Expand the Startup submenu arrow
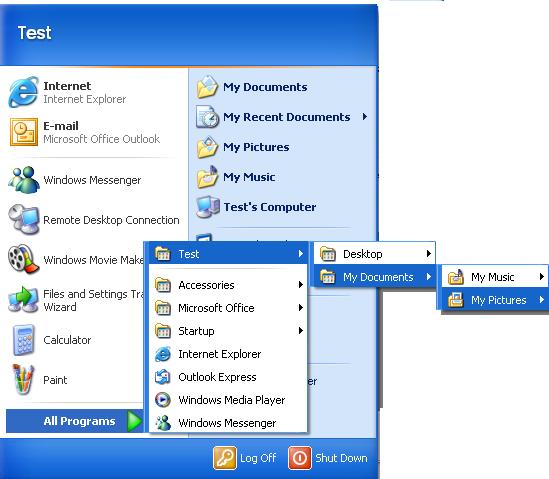Viewport: 549px width, 479px height. point(300,331)
